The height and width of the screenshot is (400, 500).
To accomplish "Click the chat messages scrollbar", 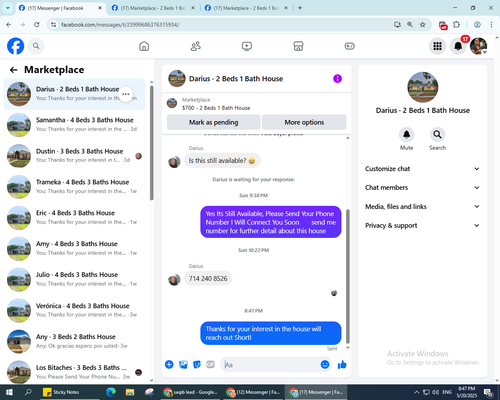I will point(348,276).
